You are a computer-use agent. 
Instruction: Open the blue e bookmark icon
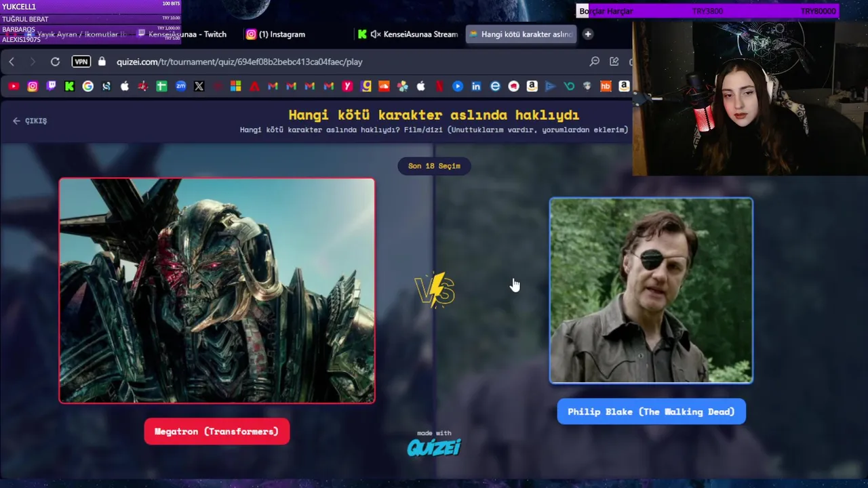click(495, 86)
